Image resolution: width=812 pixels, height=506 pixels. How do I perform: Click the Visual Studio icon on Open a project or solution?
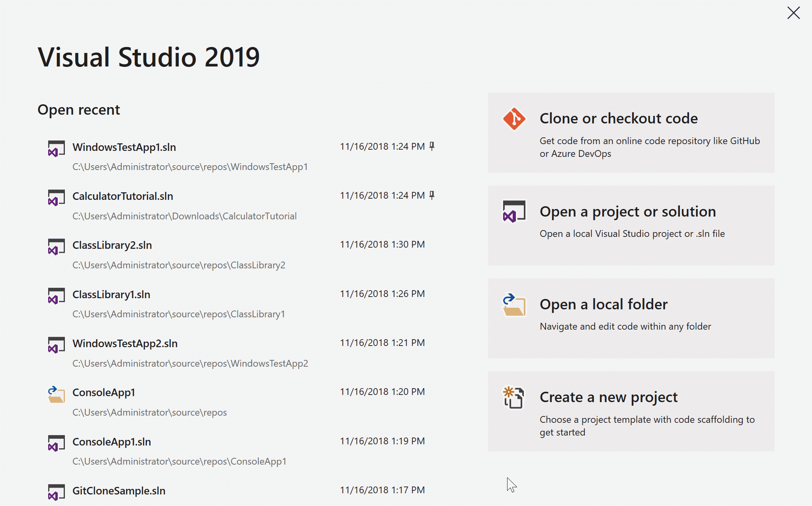(x=514, y=211)
